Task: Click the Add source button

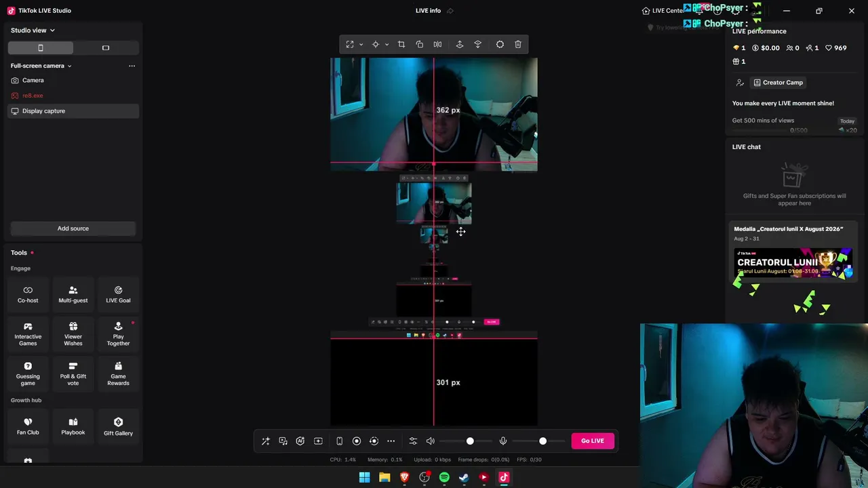Action: [73, 228]
